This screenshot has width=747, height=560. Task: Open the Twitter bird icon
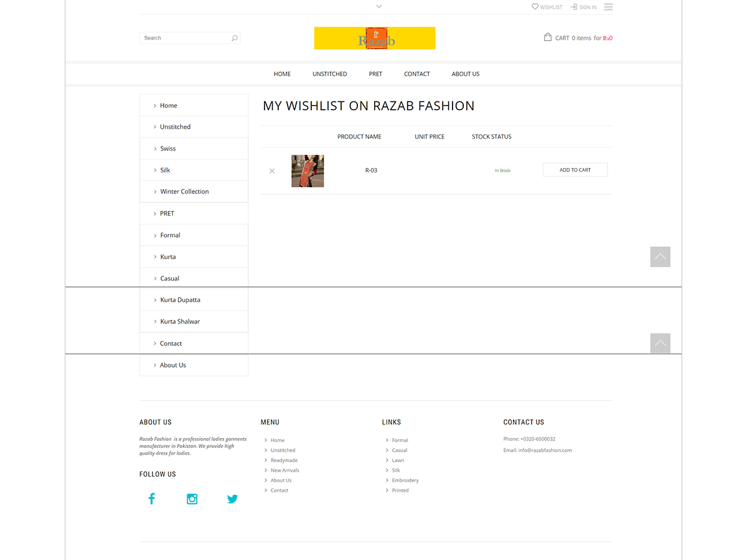[x=233, y=499]
